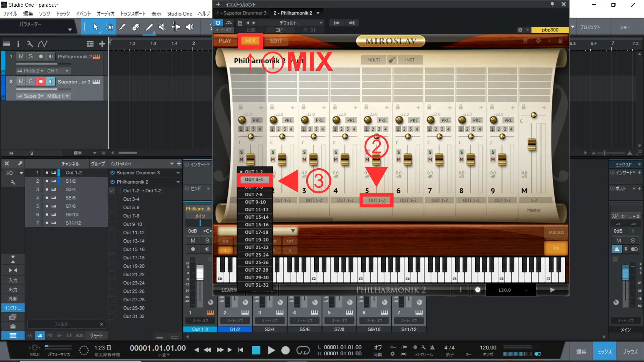Show automation curve icon
The height and width of the screenshot is (362, 644).
(42, 44)
